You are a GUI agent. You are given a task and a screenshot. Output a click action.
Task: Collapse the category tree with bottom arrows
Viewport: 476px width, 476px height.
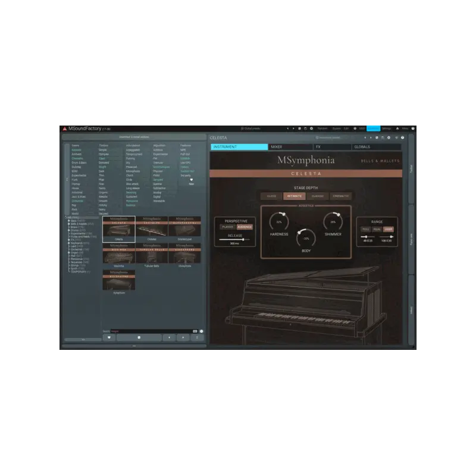(x=83, y=340)
